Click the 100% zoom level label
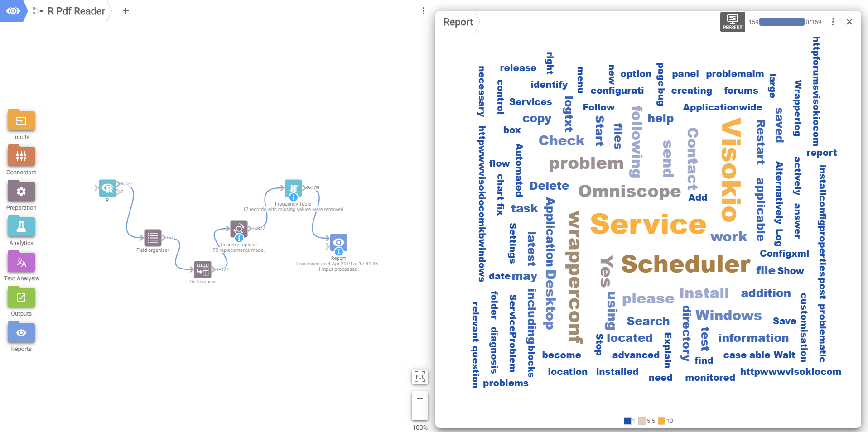Viewport: 868px width, 432px height. [420, 427]
